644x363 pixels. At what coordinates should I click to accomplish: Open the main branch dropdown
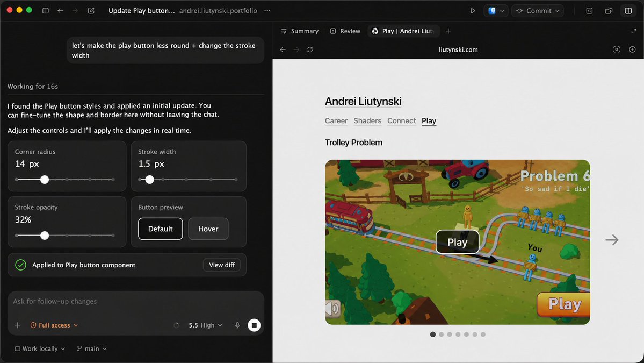point(92,348)
